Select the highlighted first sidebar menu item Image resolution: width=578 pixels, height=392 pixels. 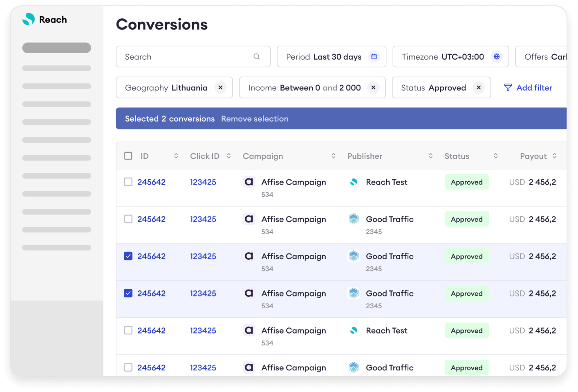[56, 48]
